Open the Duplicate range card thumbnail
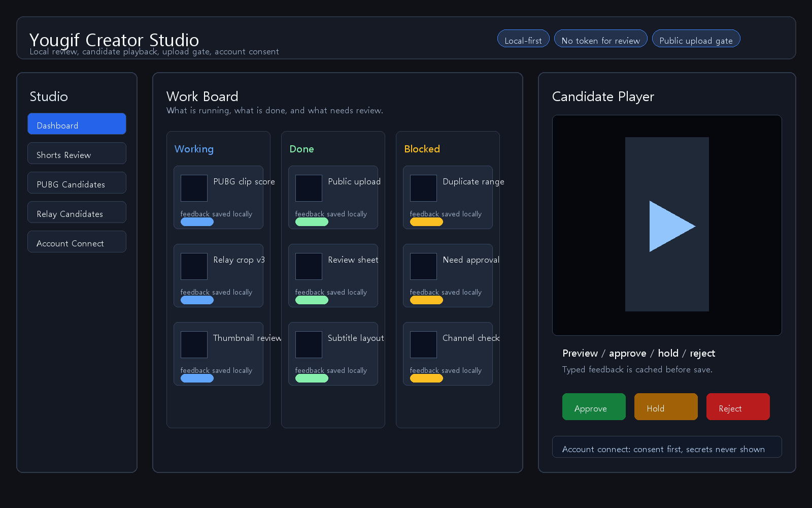812x508 pixels. pyautogui.click(x=423, y=188)
